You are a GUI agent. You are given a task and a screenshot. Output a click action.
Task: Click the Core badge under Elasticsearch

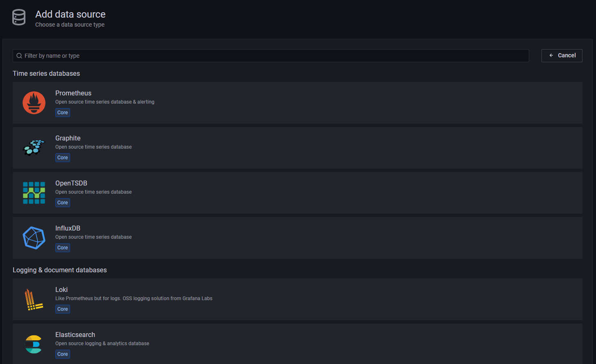pyautogui.click(x=63, y=354)
